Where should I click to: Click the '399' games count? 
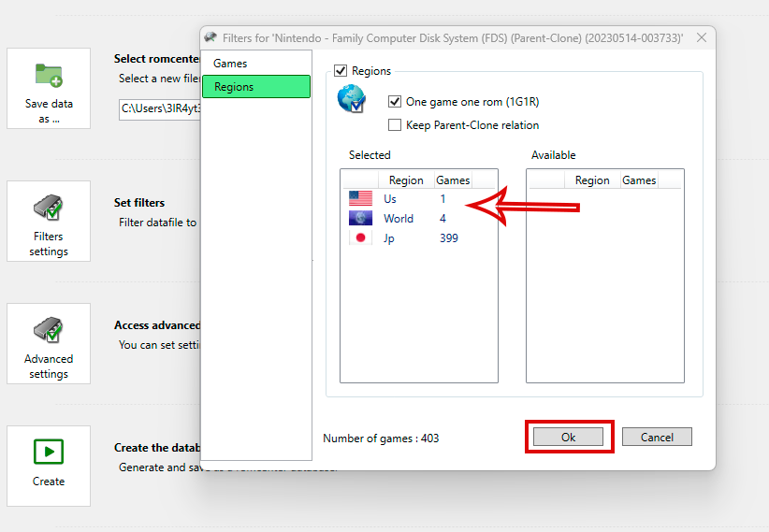449,237
